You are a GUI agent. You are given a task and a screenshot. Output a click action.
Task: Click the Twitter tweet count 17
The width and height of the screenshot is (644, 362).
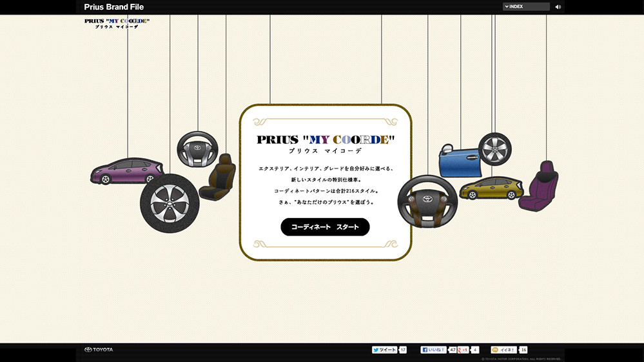[x=403, y=350]
